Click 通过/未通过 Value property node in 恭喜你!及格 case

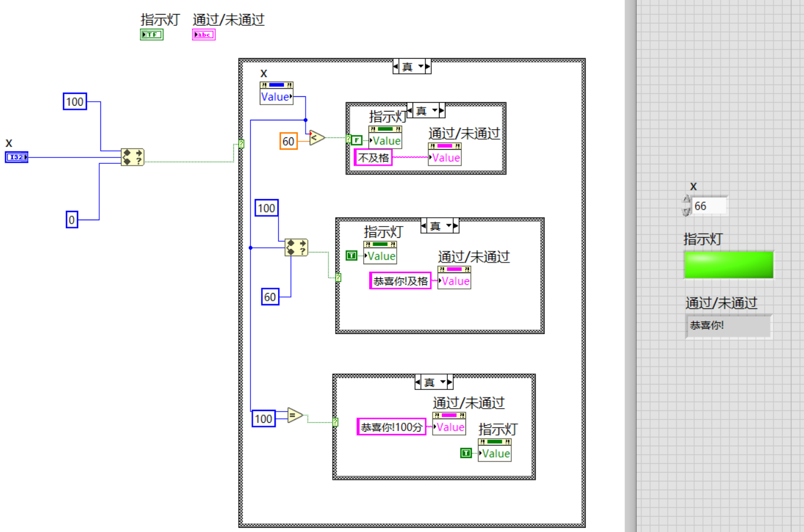pyautogui.click(x=454, y=278)
